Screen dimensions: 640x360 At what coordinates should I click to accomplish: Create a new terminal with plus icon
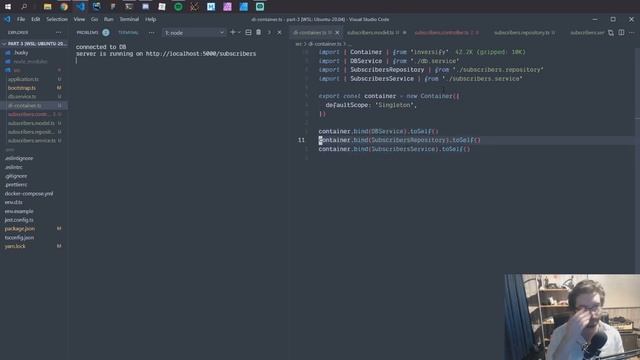click(233, 32)
